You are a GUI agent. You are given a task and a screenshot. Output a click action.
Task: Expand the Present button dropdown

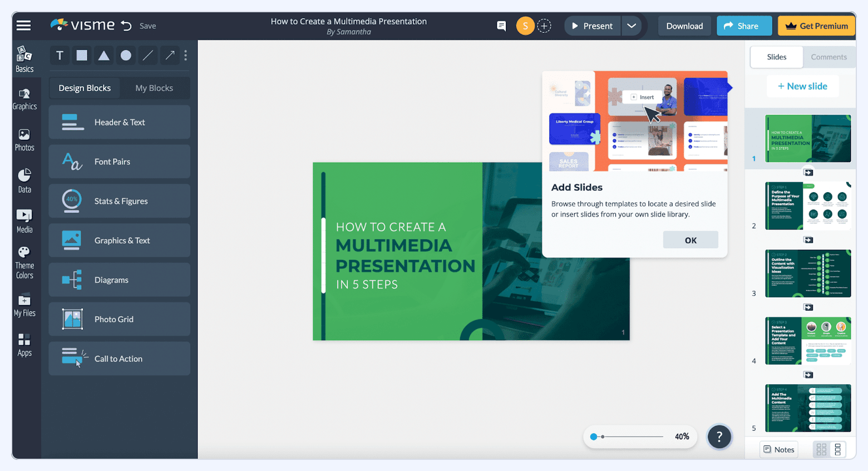point(632,26)
